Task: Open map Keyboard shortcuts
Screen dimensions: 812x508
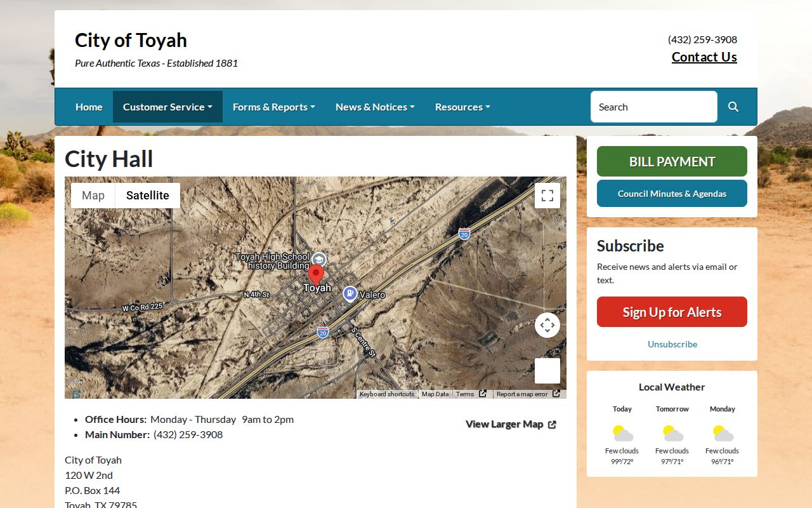Action: click(387, 394)
